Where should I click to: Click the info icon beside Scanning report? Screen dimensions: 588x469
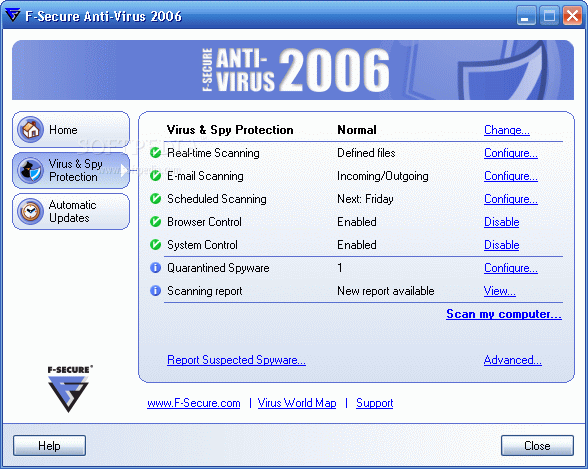[x=155, y=291]
